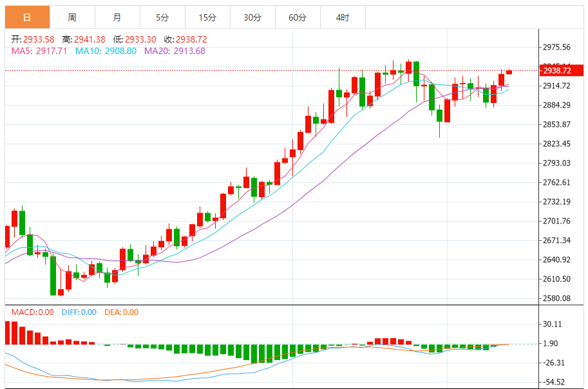Click the low price value 2933.30
This screenshot has height=389, width=588.
(140, 39)
